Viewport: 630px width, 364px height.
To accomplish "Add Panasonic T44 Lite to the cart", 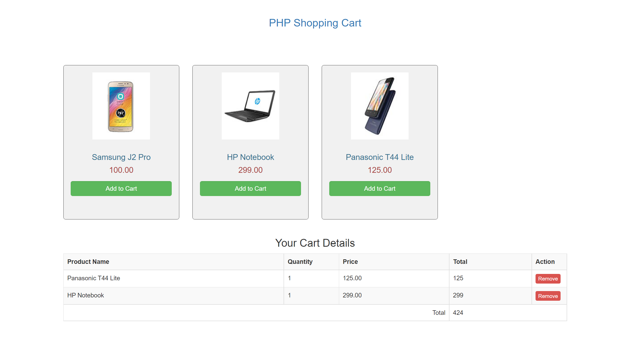I will [379, 188].
